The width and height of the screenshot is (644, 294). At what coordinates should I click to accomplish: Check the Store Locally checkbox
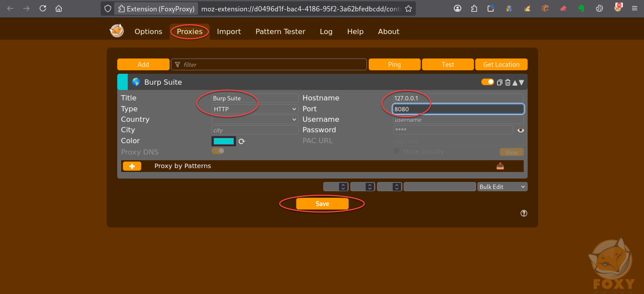point(396,151)
